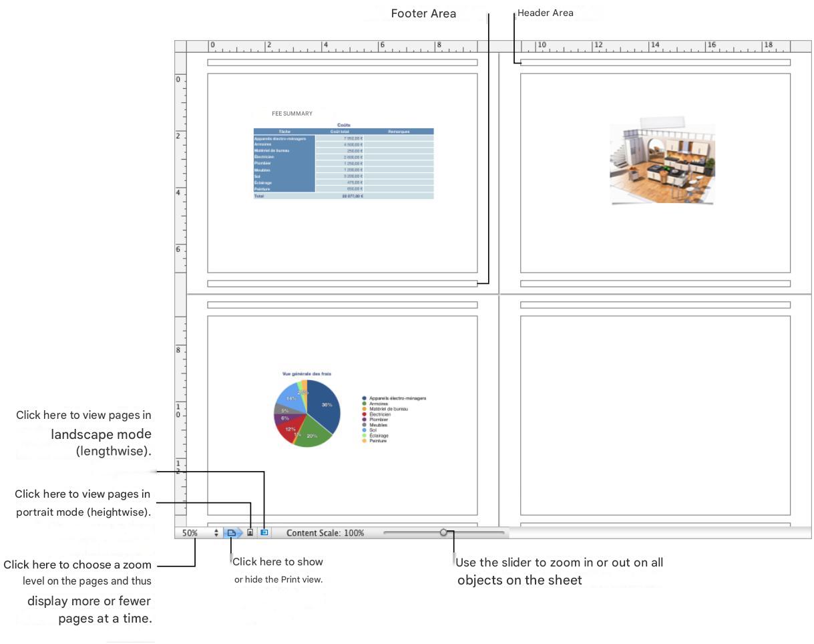814x644 pixels.
Task: Click the 'Coût total' column header cell
Action: pyautogui.click(x=340, y=132)
